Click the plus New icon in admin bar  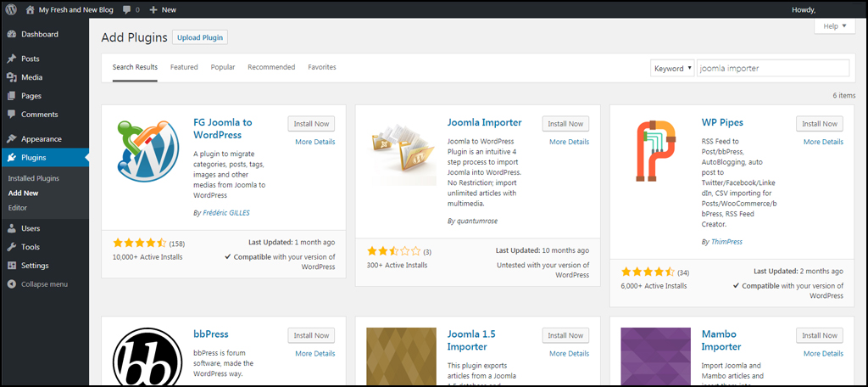[x=154, y=9]
